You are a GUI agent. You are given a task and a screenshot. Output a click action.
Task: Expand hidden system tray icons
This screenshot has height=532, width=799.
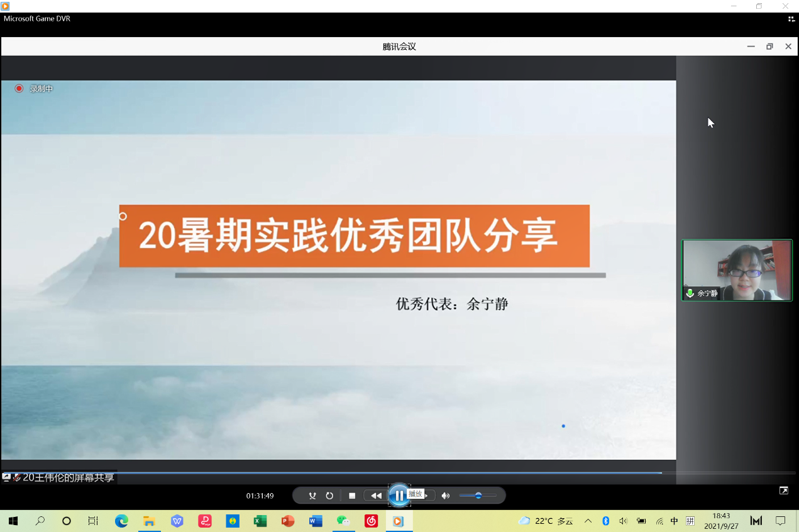click(588, 521)
